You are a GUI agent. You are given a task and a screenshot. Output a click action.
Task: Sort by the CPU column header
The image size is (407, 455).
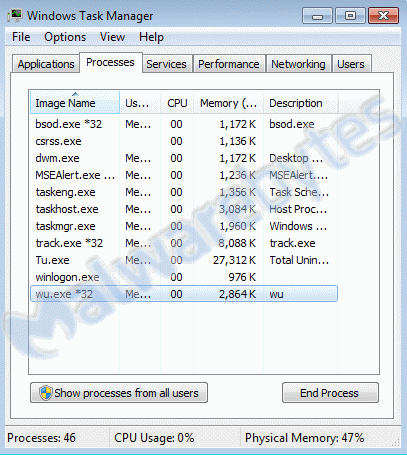click(177, 103)
